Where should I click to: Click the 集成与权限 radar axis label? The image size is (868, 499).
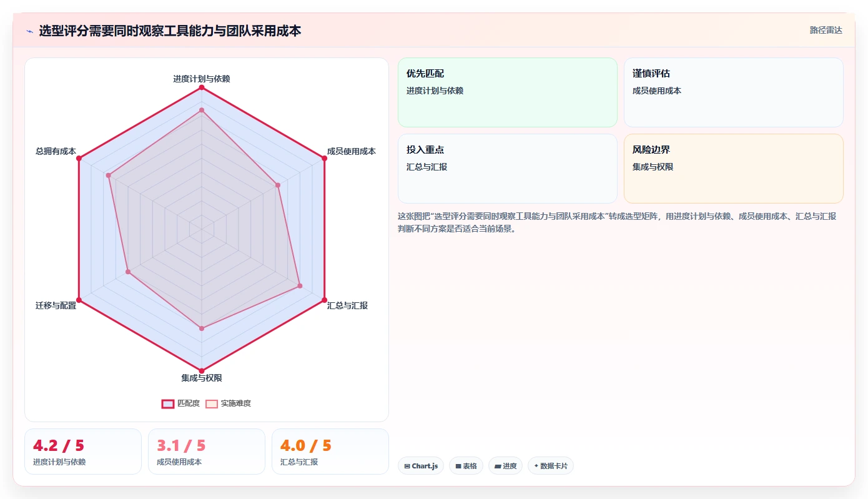point(202,378)
